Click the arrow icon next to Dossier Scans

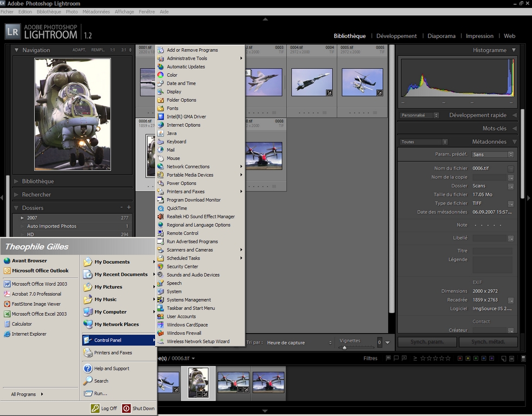click(x=511, y=186)
